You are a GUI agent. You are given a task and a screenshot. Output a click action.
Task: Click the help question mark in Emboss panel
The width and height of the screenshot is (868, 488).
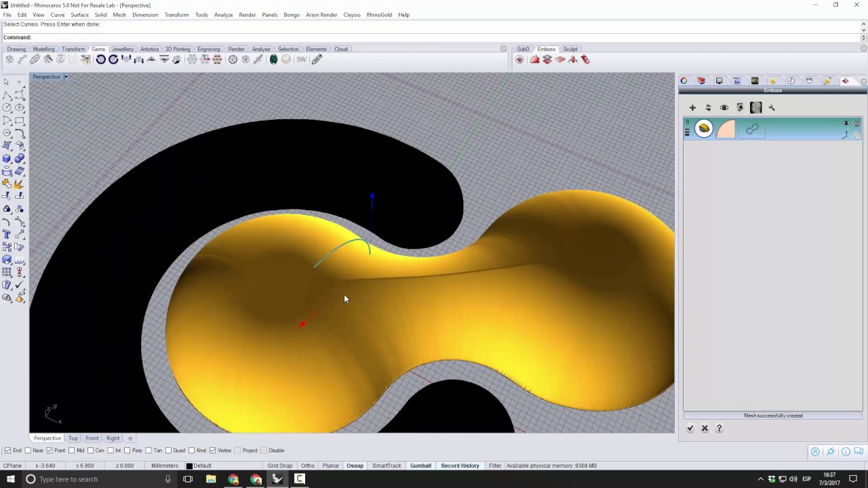click(x=719, y=428)
